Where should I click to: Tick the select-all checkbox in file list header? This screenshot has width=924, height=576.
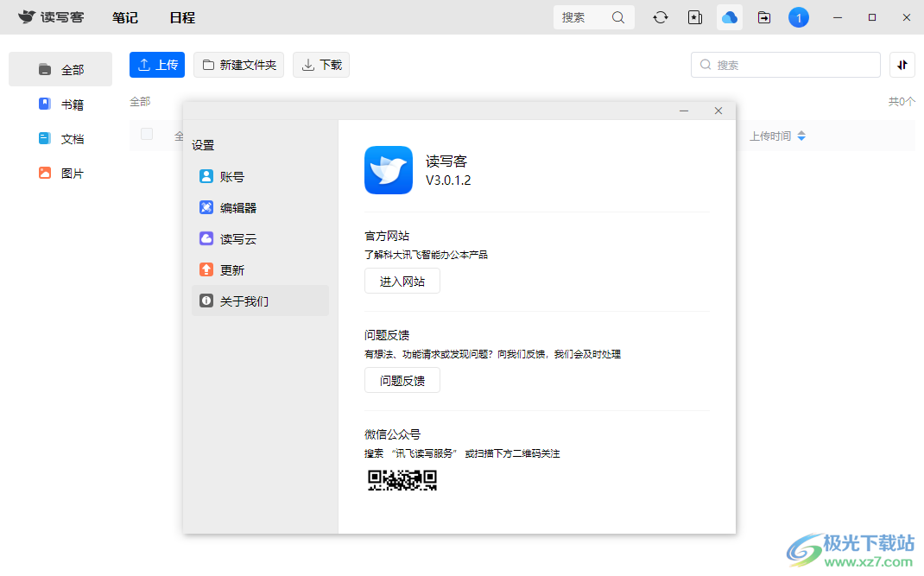tap(147, 135)
